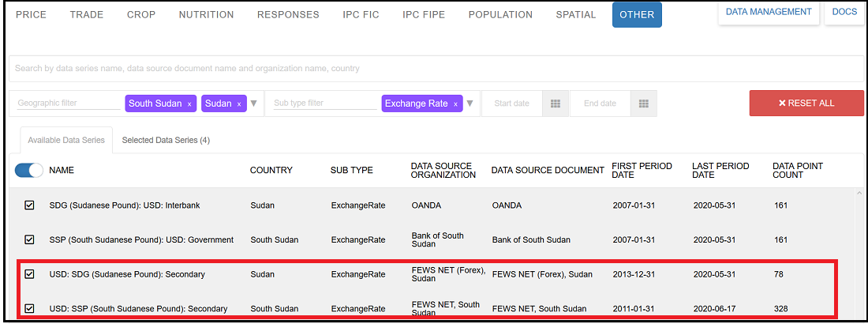This screenshot has width=868, height=324.
Task: Expand the sub type filter dropdown arrow
Action: [470, 104]
